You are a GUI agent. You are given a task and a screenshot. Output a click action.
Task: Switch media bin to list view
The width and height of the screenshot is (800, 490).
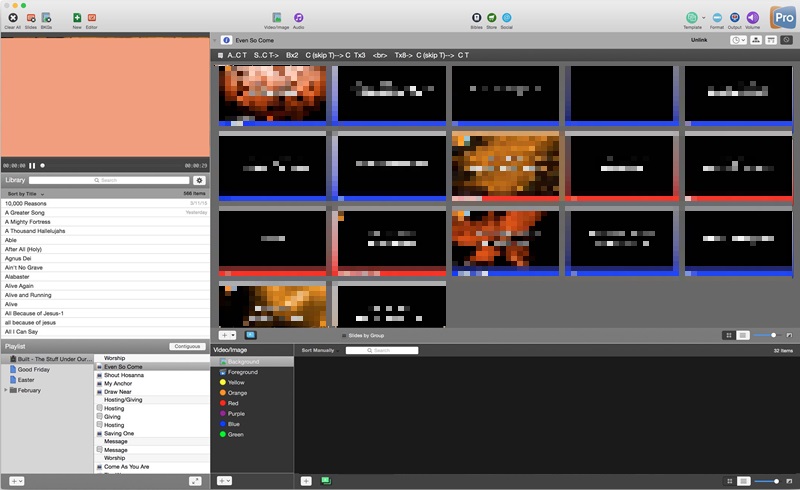click(x=744, y=481)
